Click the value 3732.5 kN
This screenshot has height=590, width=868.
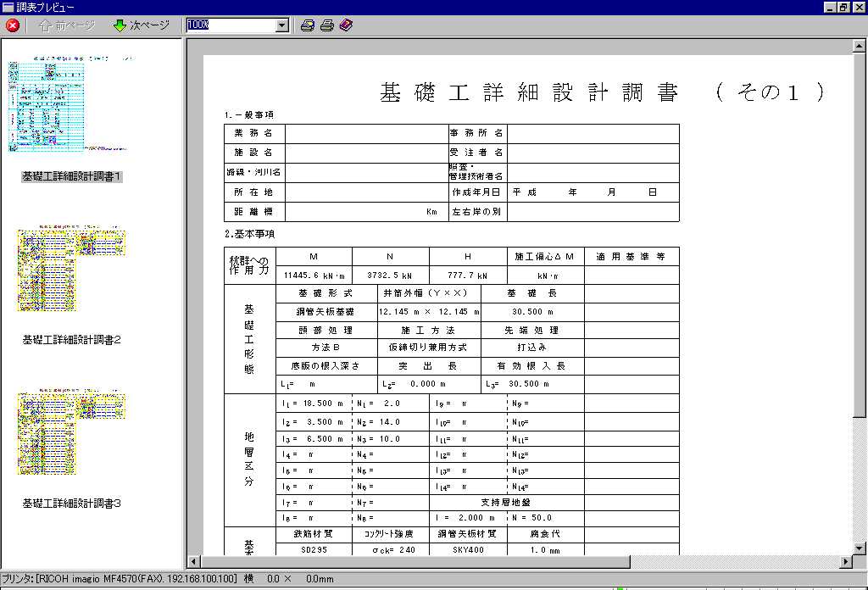(390, 275)
